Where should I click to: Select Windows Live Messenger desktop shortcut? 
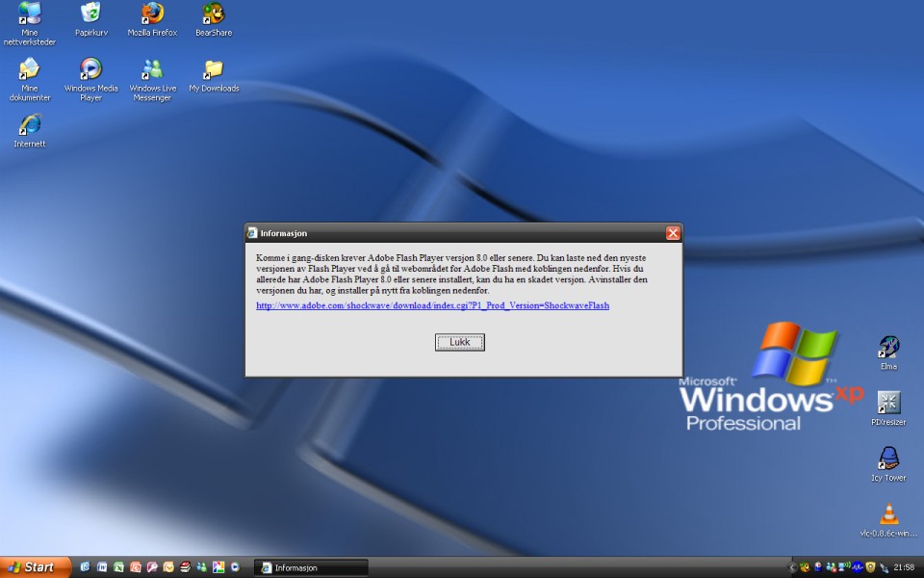(x=152, y=80)
